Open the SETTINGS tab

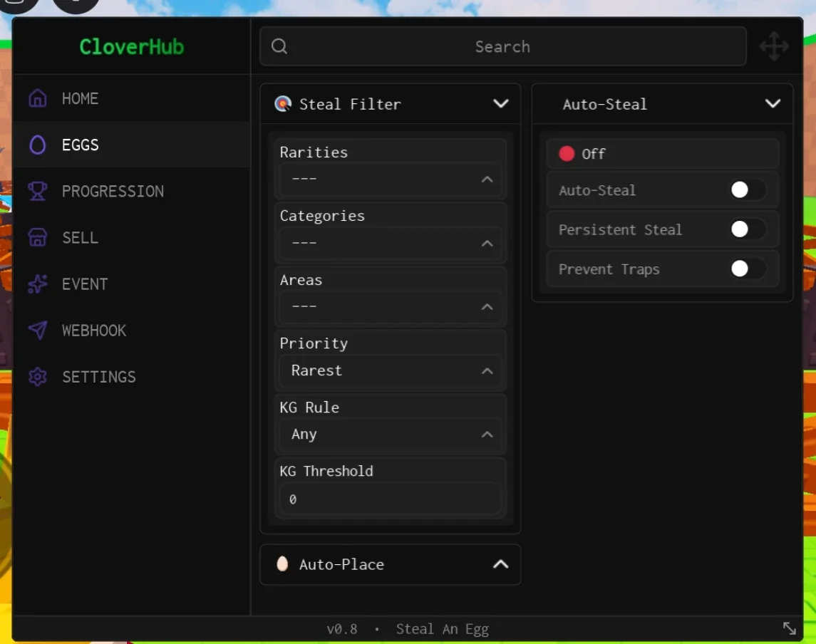click(x=131, y=376)
